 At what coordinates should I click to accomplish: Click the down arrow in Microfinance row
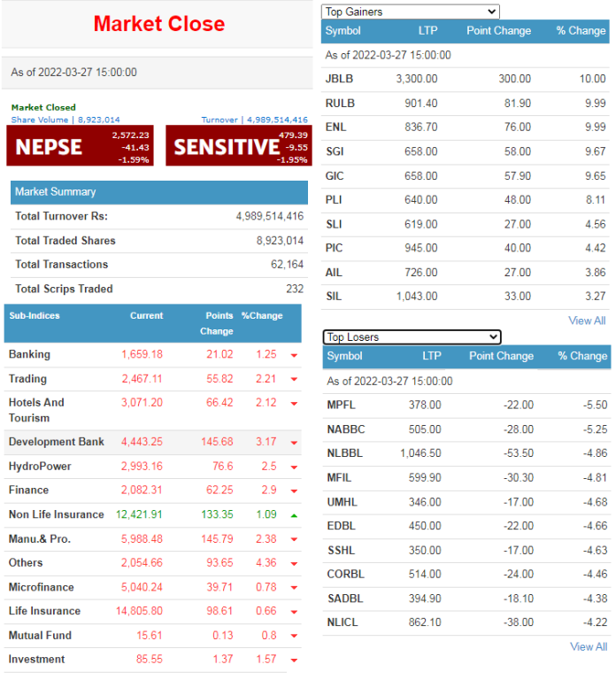(294, 588)
